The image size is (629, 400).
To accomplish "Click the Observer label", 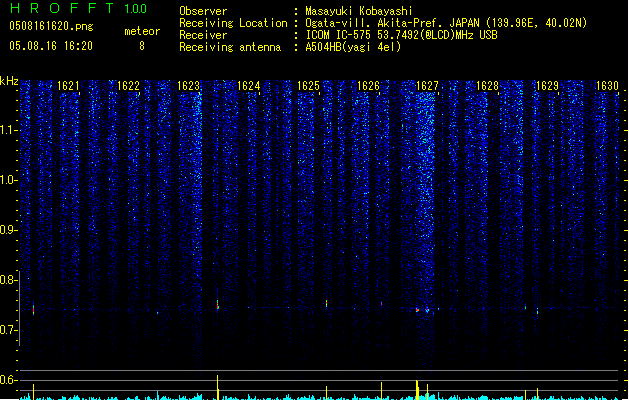I will tap(203, 11).
